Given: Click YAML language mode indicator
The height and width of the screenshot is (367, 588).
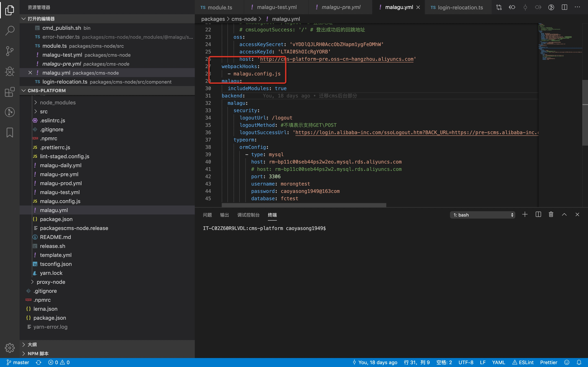Looking at the screenshot, I should pyautogui.click(x=498, y=362).
